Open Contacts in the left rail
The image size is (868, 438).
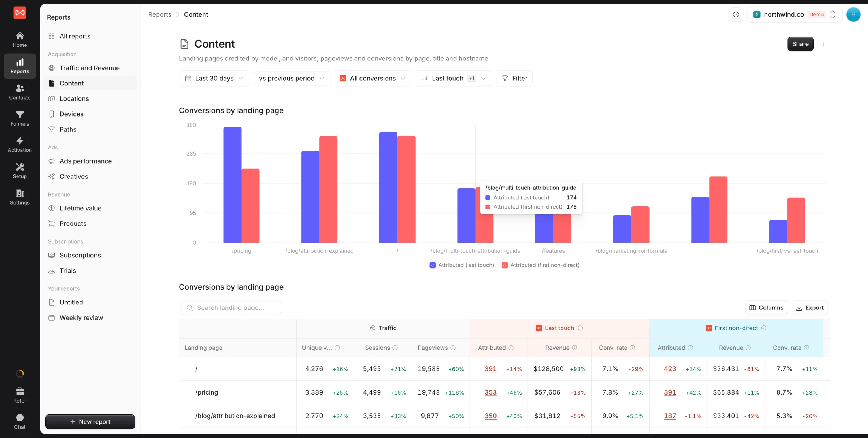20,92
